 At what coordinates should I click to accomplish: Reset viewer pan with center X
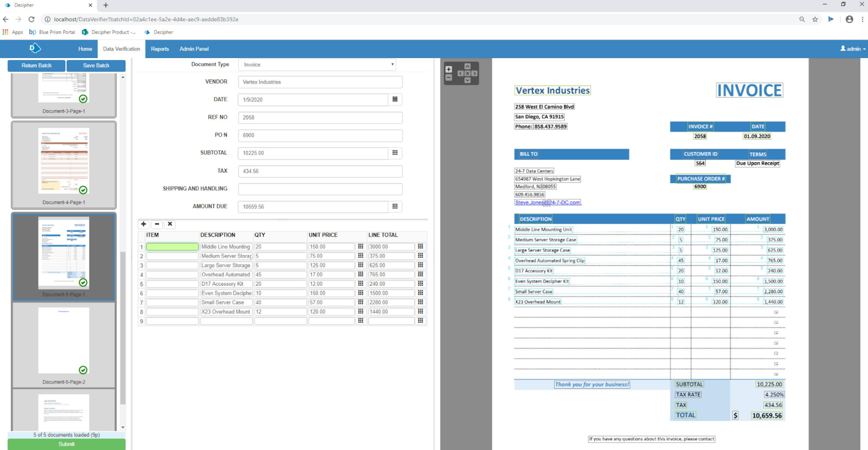click(x=467, y=73)
